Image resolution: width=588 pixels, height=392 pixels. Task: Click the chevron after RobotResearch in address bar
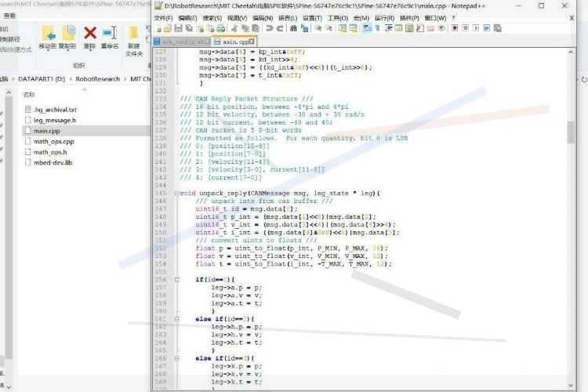coord(125,79)
